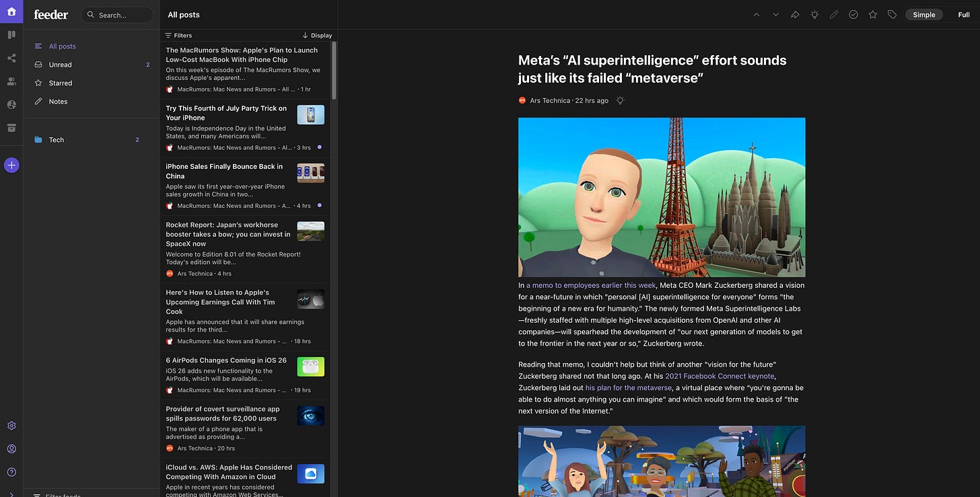Click the feeder logo
This screenshot has width=980, height=497.
click(x=52, y=14)
